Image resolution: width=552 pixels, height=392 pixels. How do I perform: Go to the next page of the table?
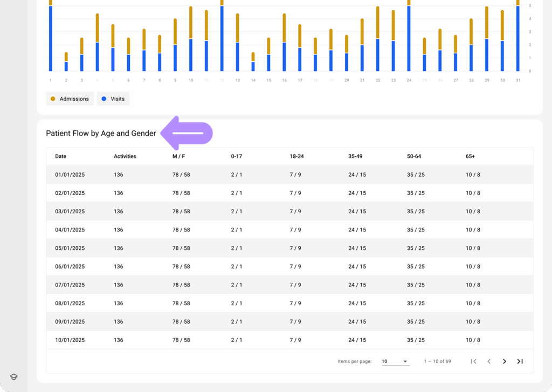505,361
